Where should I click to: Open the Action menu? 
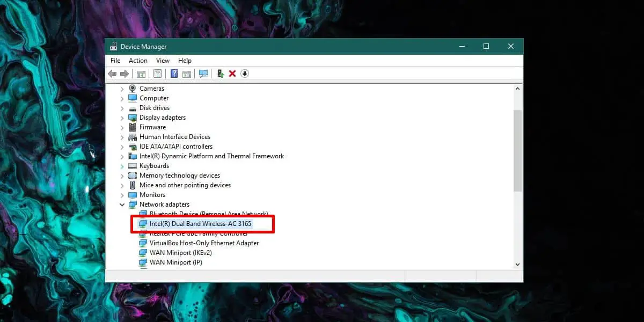point(138,61)
